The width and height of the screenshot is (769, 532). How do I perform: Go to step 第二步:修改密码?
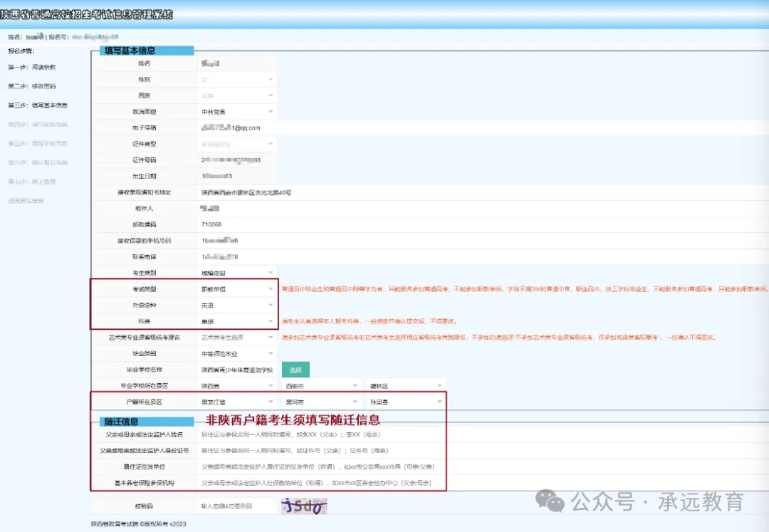[32, 86]
